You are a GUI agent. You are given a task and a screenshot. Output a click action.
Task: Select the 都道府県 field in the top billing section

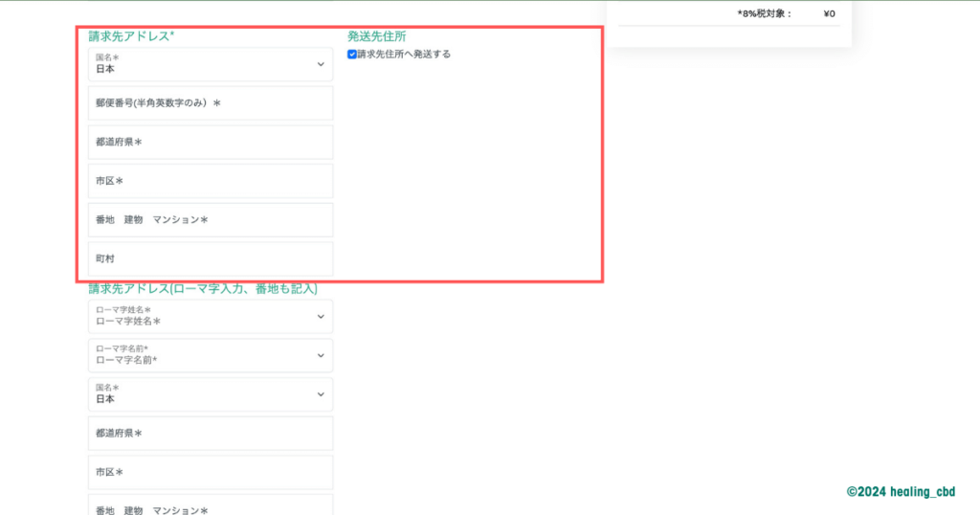click(211, 142)
